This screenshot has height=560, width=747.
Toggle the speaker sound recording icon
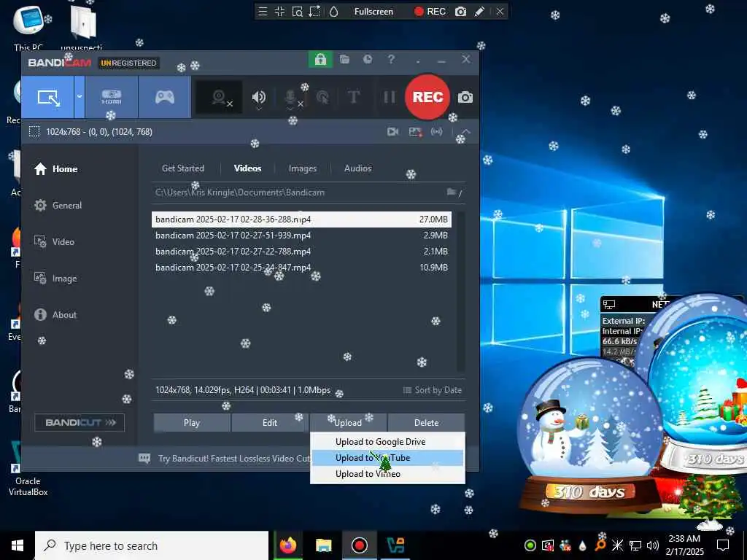click(x=259, y=98)
